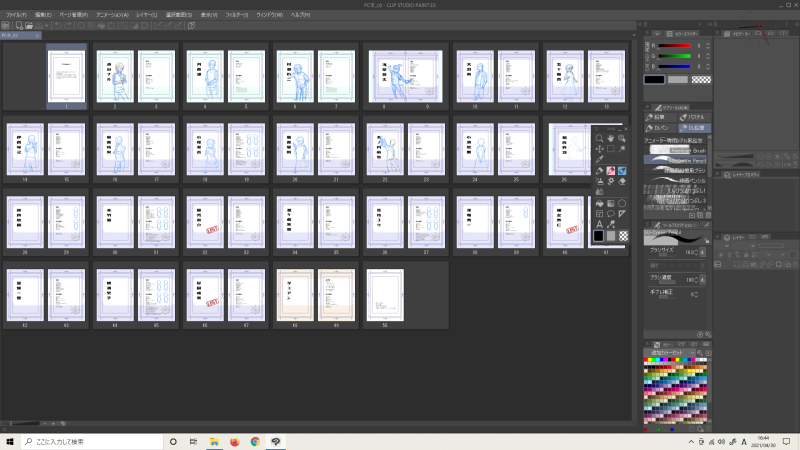The image size is (800, 450).
Task: Adjust the green G color slider
Action: click(674, 56)
